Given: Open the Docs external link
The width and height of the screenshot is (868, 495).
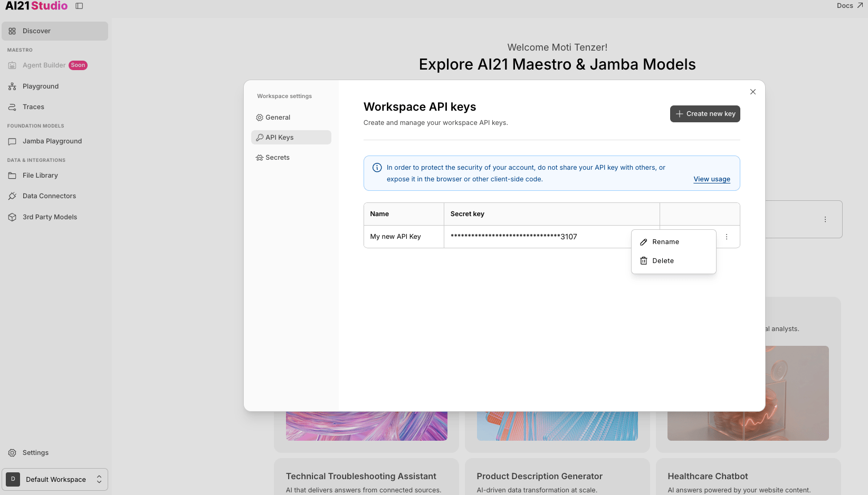Looking at the screenshot, I should click(850, 5).
